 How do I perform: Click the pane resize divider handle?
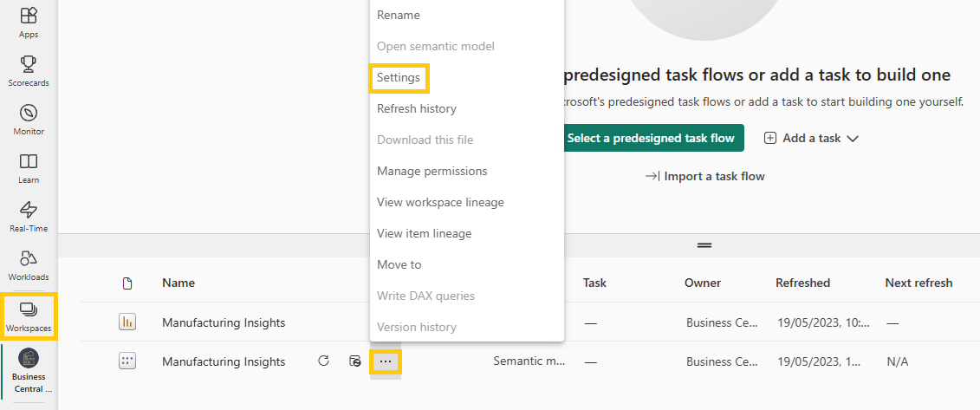704,245
